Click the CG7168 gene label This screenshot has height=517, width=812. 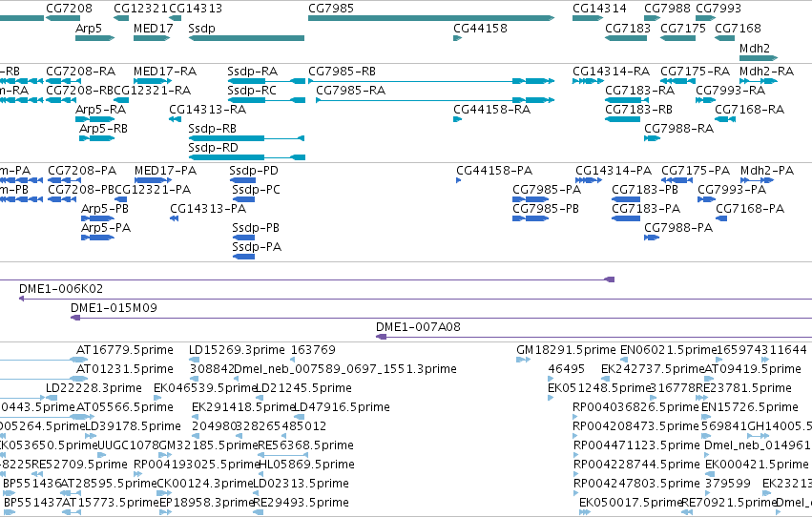point(738,28)
